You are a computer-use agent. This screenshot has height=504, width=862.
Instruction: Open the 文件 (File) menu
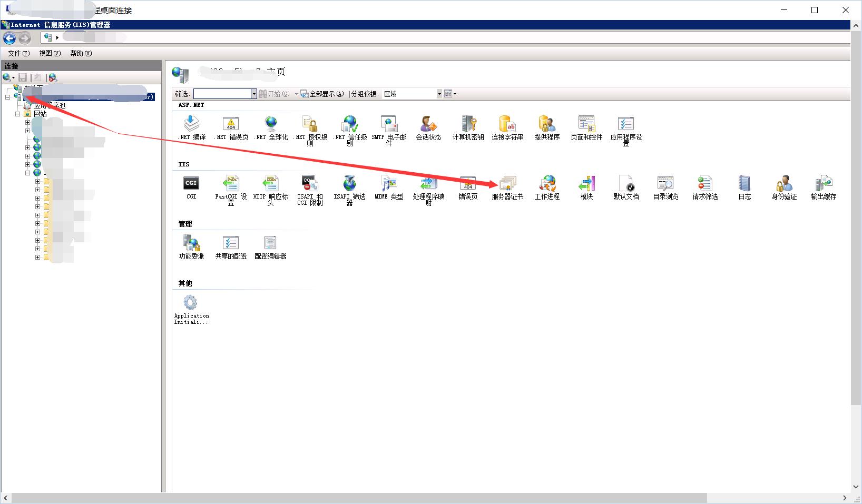pos(18,53)
